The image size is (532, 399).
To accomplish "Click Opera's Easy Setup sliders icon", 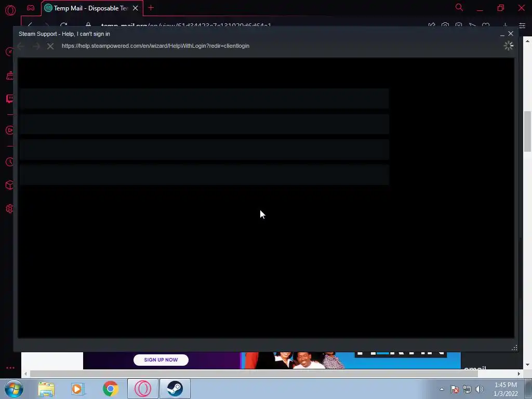I will coord(522,26).
